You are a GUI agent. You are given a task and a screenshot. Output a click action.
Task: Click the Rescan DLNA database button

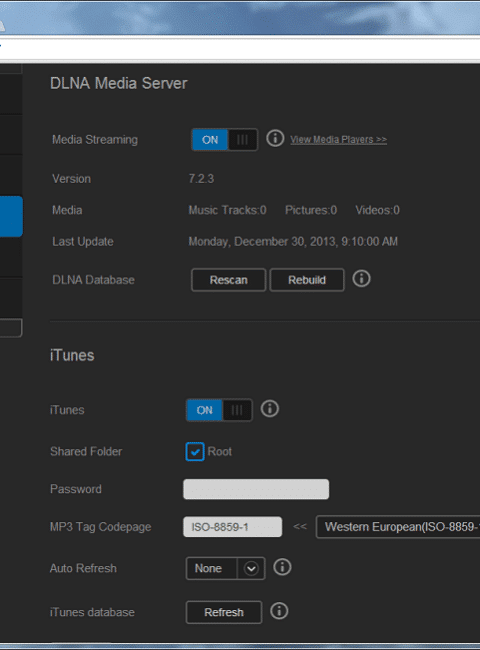tap(228, 280)
